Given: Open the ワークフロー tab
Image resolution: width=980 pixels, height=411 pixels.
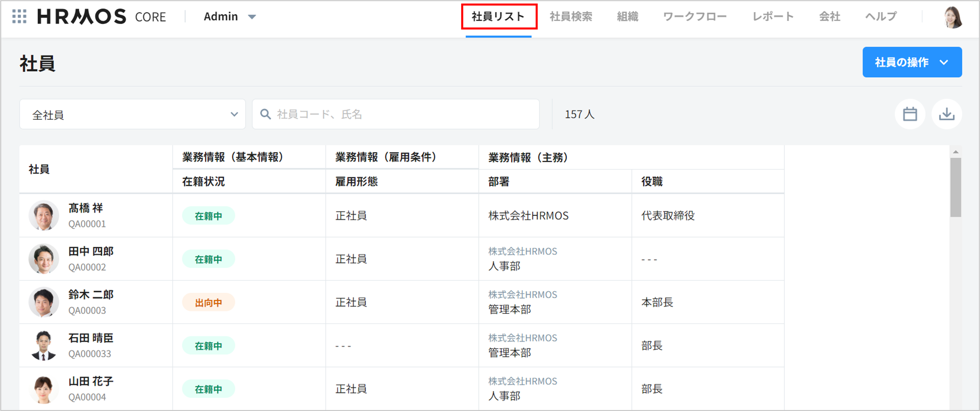Looking at the screenshot, I should (694, 17).
